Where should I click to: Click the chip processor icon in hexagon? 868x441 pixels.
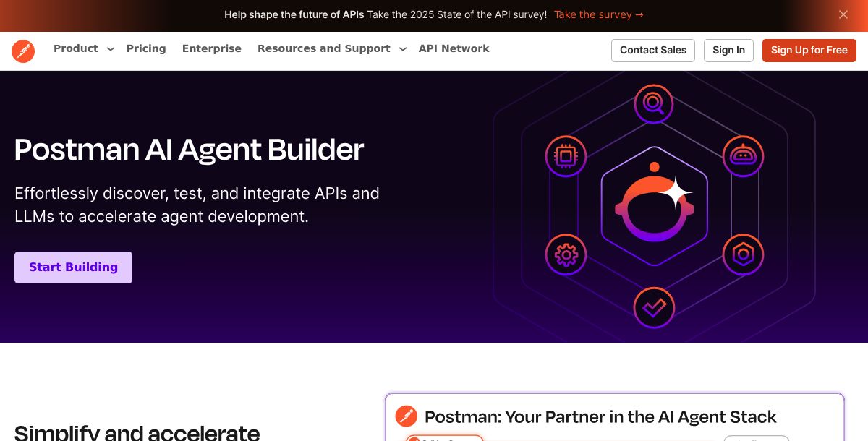[566, 156]
